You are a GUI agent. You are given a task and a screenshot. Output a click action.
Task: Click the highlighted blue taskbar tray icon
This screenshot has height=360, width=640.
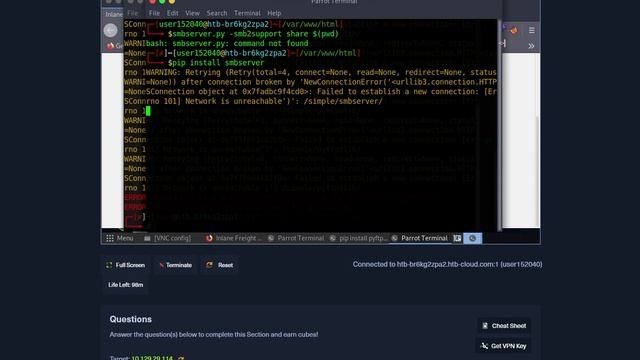(x=473, y=238)
